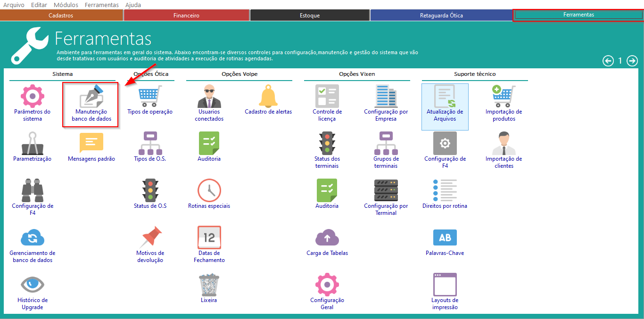Image resolution: width=644 pixels, height=319 pixels.
Task: Open Manutenção banco de dados icon
Action: 91,97
